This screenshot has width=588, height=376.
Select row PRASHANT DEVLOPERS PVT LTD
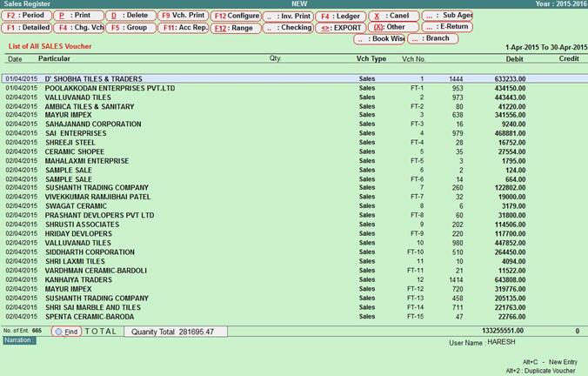tap(294, 215)
